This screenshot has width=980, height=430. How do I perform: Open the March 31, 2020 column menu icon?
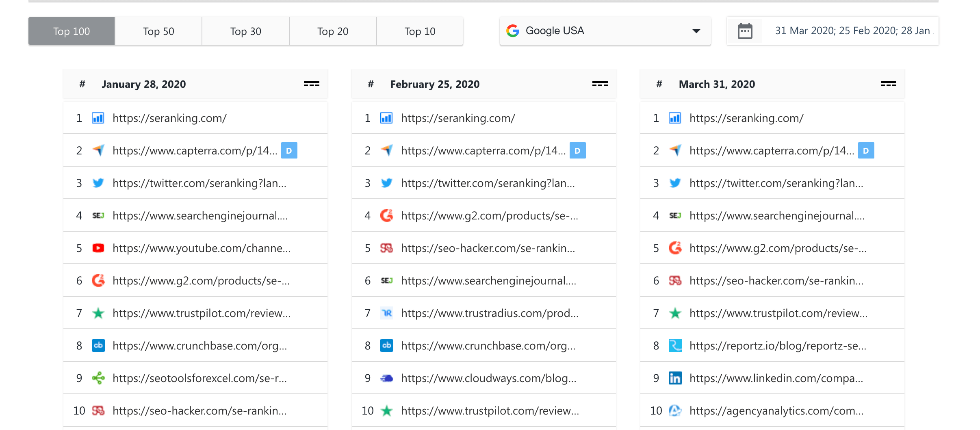(x=889, y=84)
